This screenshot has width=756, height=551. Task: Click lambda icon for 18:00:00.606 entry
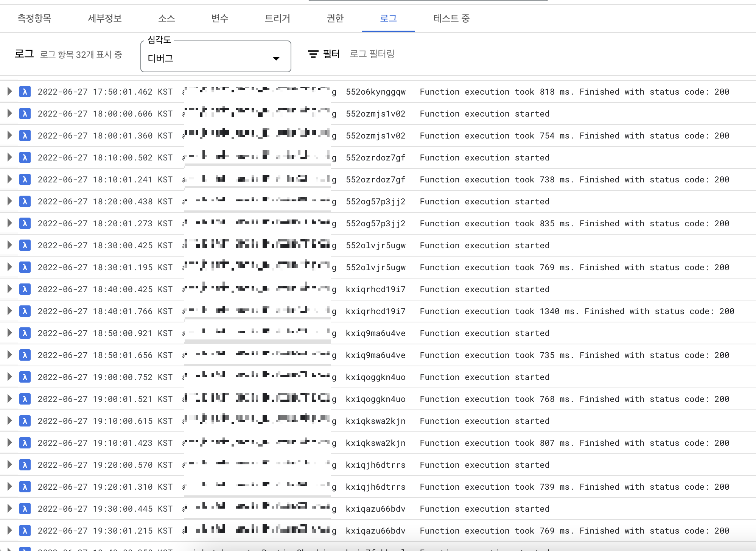[25, 114]
